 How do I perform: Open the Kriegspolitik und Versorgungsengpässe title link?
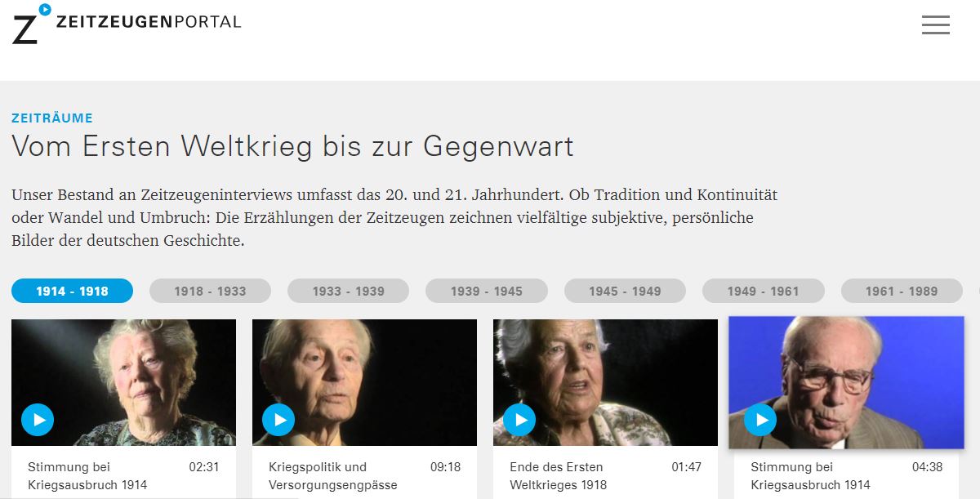(333, 475)
